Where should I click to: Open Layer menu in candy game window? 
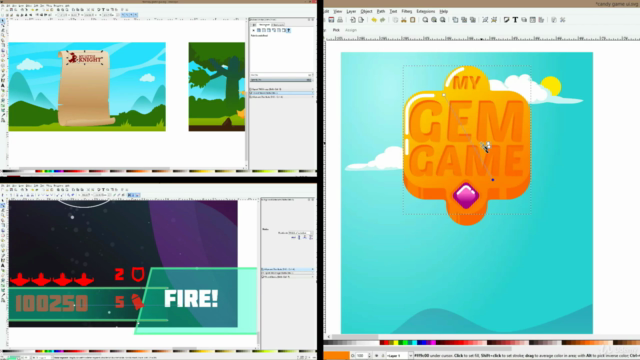pyautogui.click(x=351, y=11)
